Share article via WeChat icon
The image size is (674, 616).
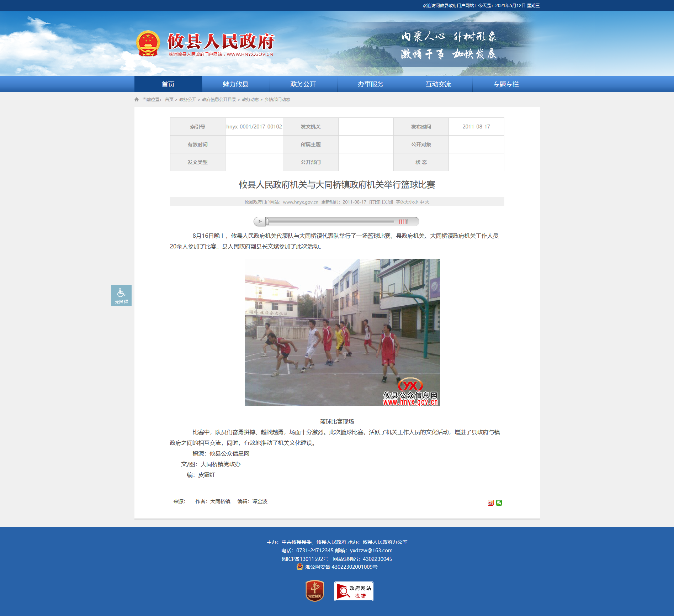click(x=499, y=503)
